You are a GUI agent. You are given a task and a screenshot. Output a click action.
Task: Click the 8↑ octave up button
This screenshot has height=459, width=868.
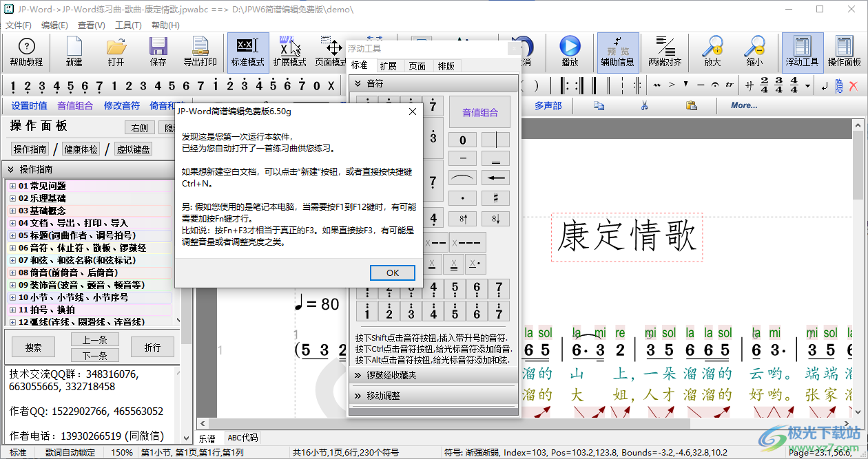tap(462, 219)
